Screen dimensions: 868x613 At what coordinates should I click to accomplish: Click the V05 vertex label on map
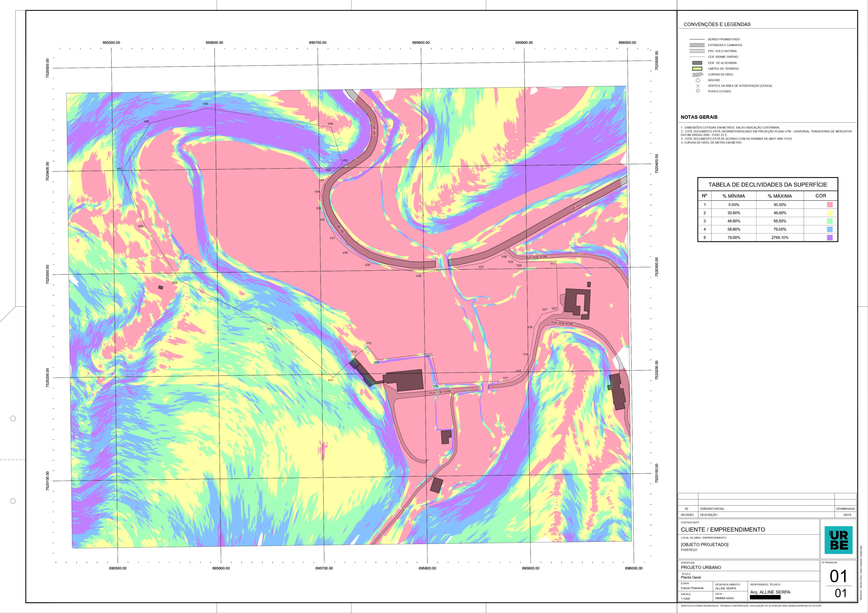click(205, 104)
